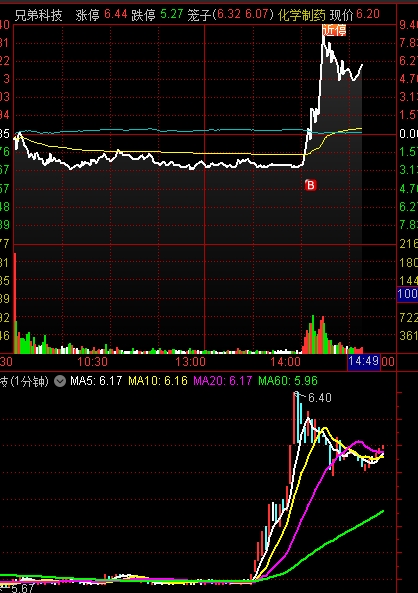Click the 兄弟科技 stock name

click(38, 15)
